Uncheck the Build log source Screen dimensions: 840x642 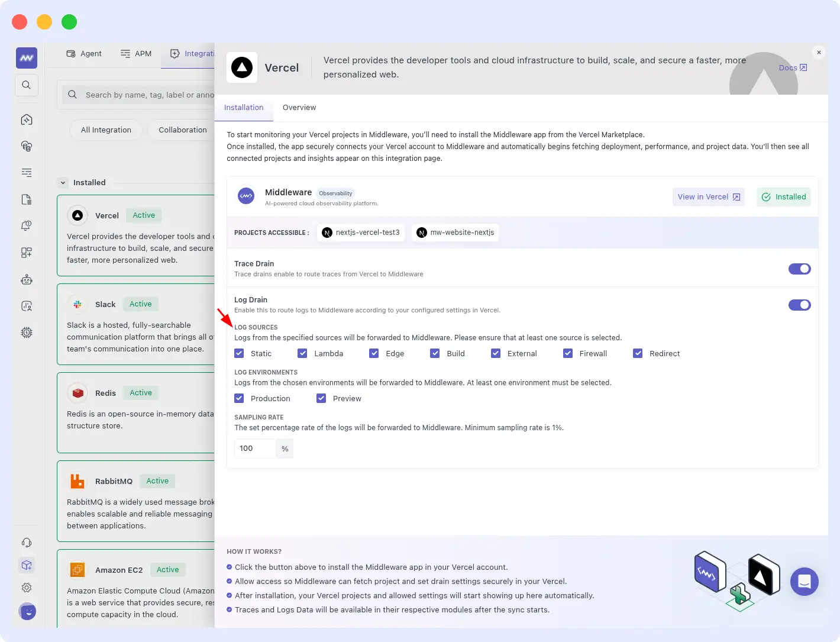pos(435,353)
